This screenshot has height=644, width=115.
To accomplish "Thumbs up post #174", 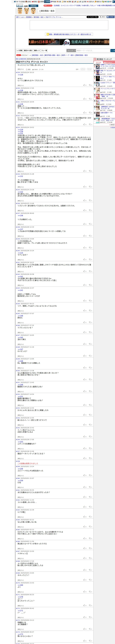I will point(85,641).
